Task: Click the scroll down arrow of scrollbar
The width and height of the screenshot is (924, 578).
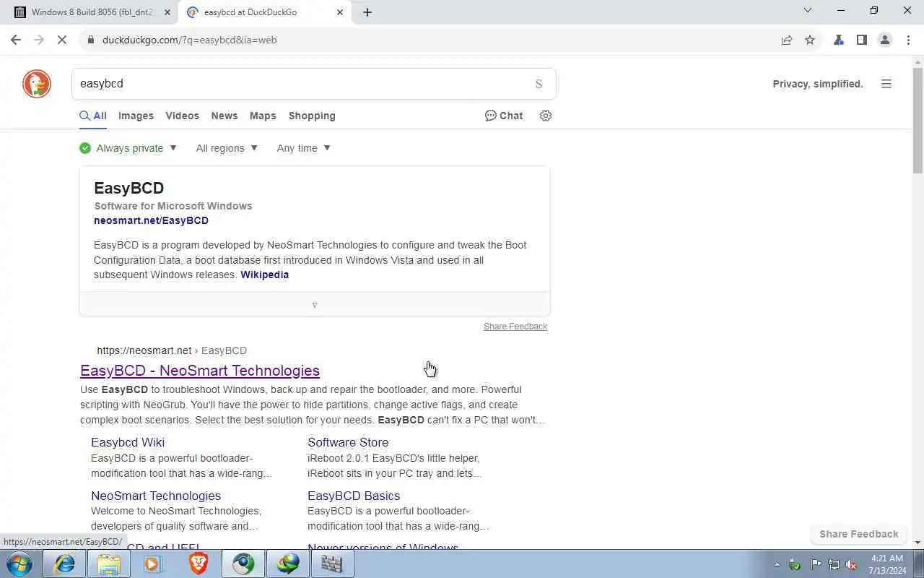Action: pyautogui.click(x=918, y=542)
